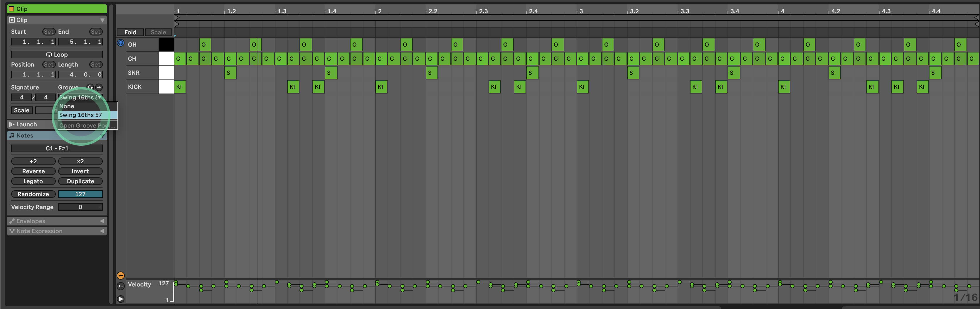Click bar 2 marker on the ruler

click(379, 11)
